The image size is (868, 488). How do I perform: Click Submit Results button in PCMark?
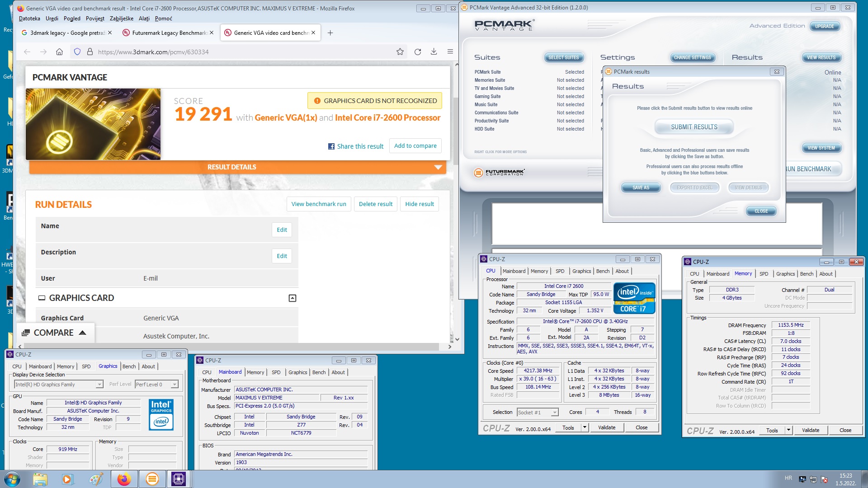click(694, 127)
